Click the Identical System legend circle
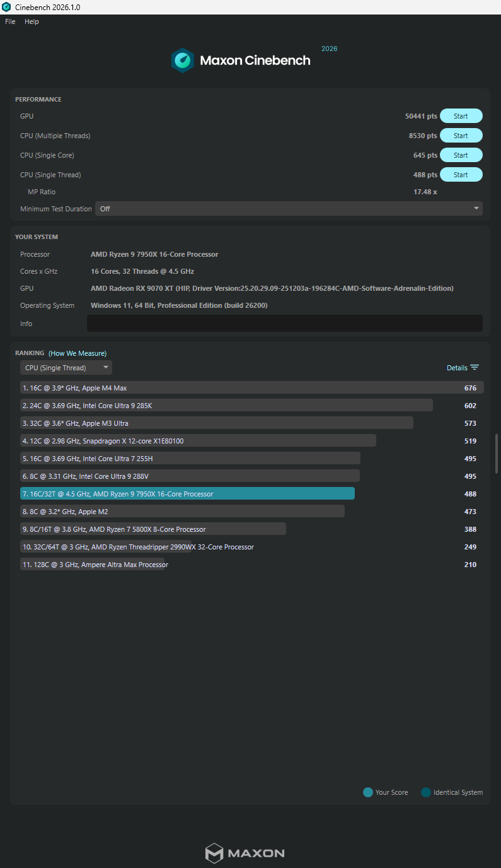 click(426, 792)
